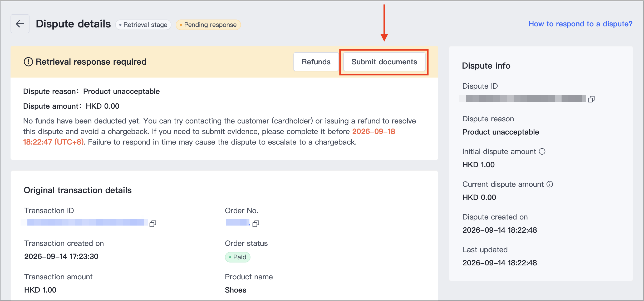Copy the Transaction ID with its copy icon

pyautogui.click(x=153, y=224)
